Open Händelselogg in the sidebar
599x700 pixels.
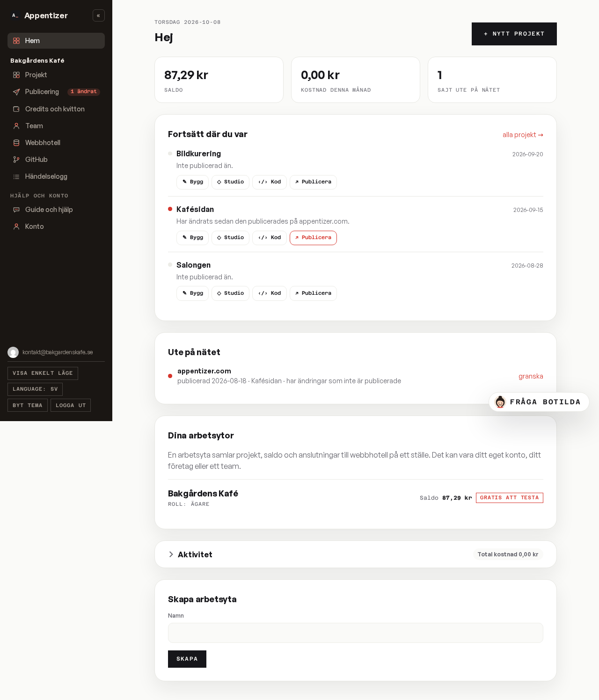56,176
